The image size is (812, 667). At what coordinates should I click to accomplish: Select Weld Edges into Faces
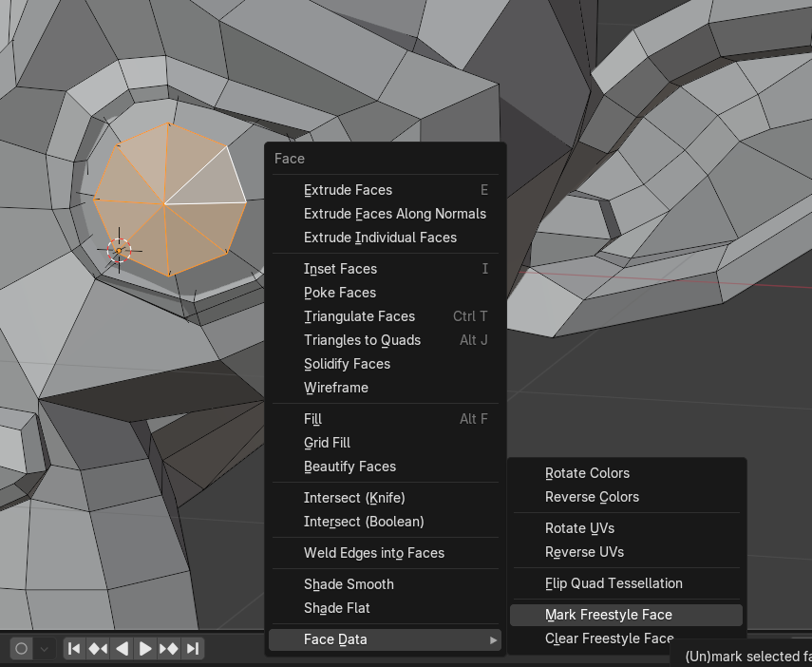tap(385, 553)
